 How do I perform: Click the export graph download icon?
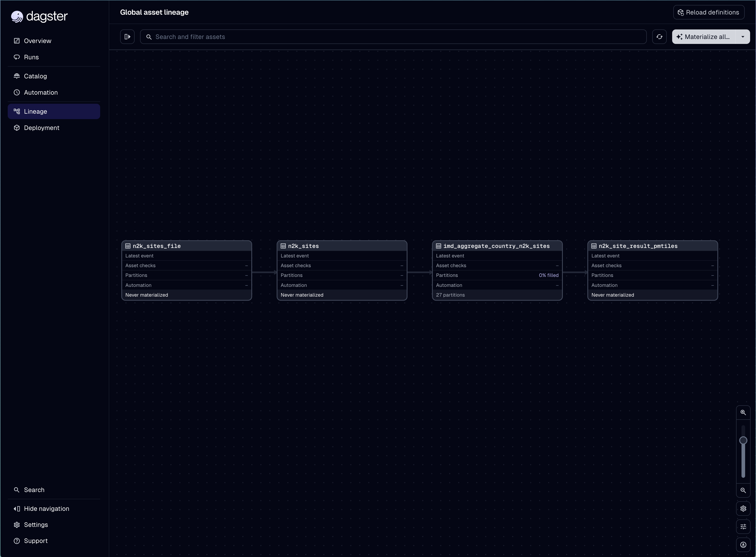(x=743, y=545)
